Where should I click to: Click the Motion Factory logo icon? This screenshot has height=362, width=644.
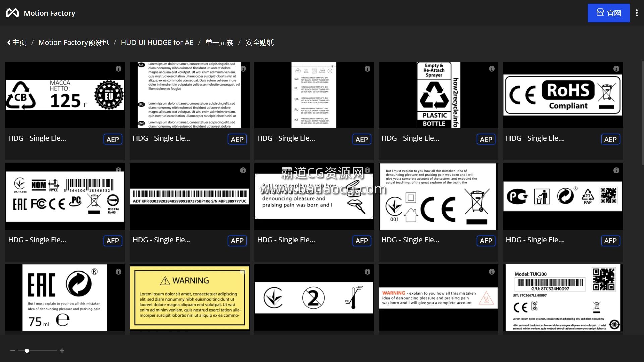pyautogui.click(x=12, y=13)
